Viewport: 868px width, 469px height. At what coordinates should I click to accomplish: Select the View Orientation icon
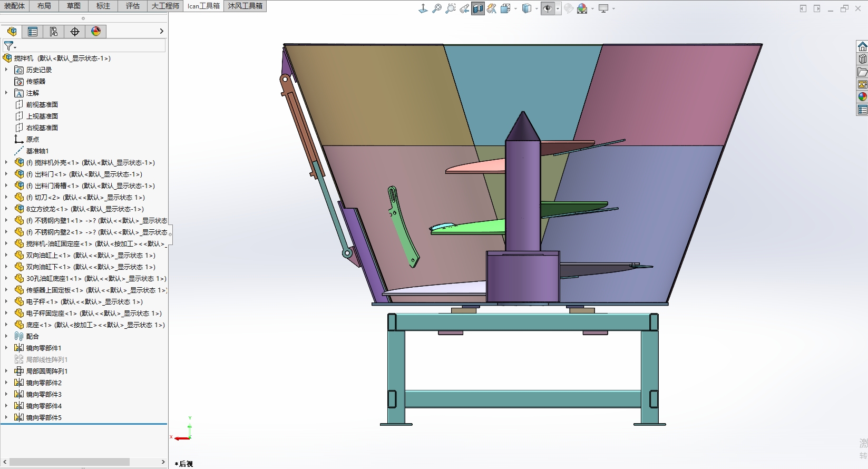pyautogui.click(x=423, y=8)
